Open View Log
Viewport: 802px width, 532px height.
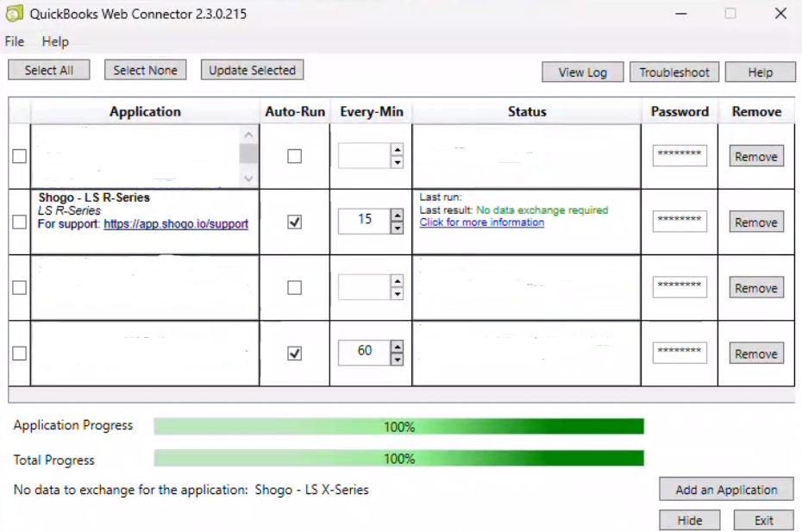click(583, 72)
